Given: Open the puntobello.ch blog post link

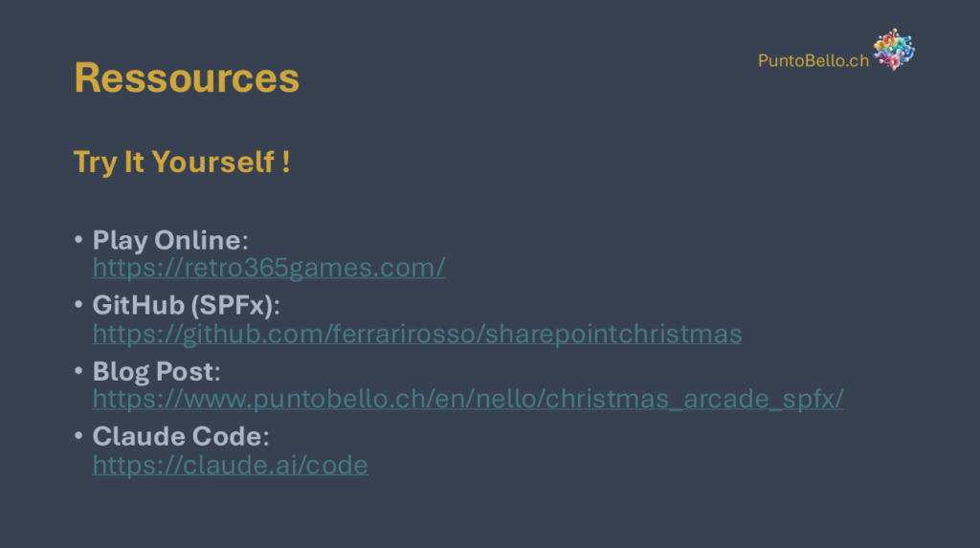Looking at the screenshot, I should click(468, 399).
